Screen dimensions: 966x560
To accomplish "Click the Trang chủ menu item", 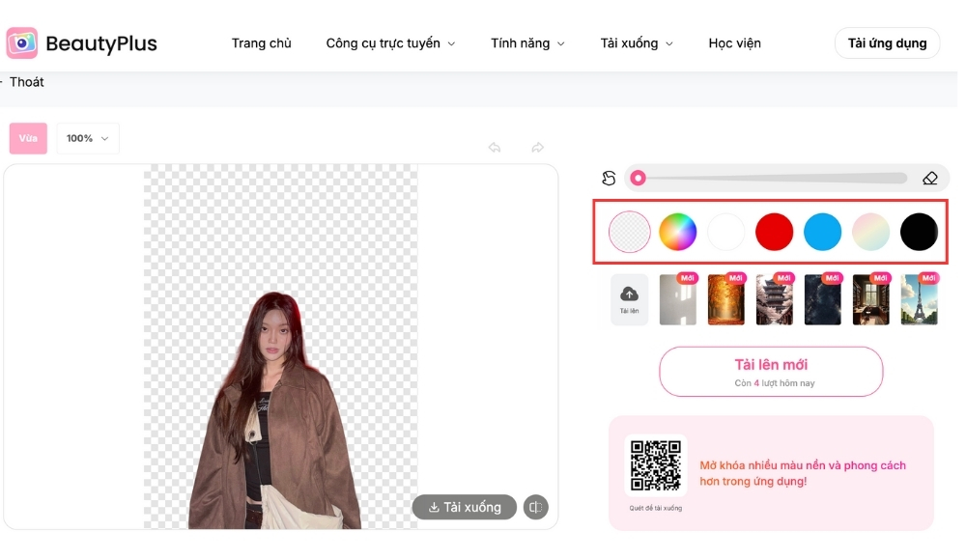I will point(261,43).
